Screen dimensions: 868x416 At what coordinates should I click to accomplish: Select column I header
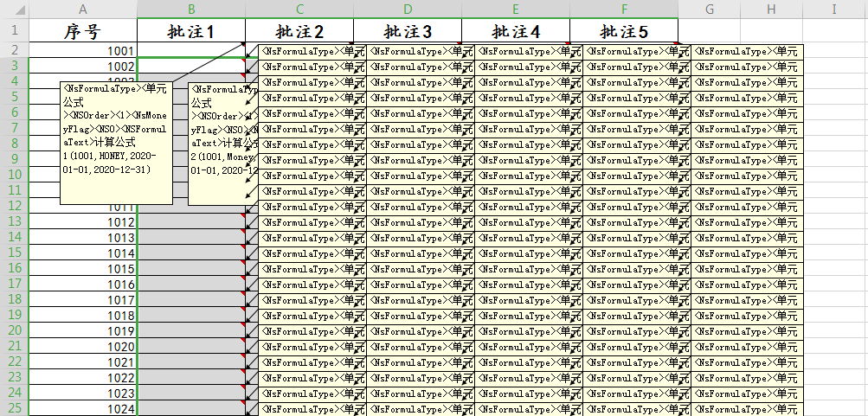coord(834,9)
